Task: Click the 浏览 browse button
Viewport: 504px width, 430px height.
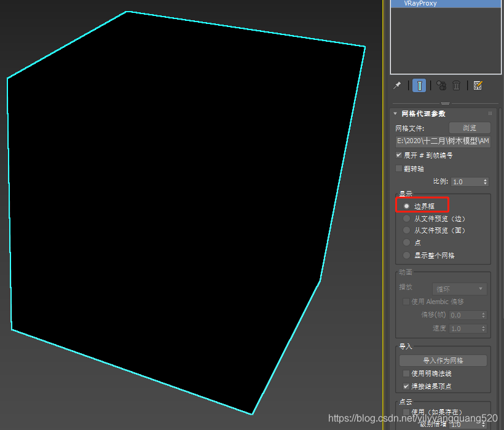Action: click(x=470, y=128)
